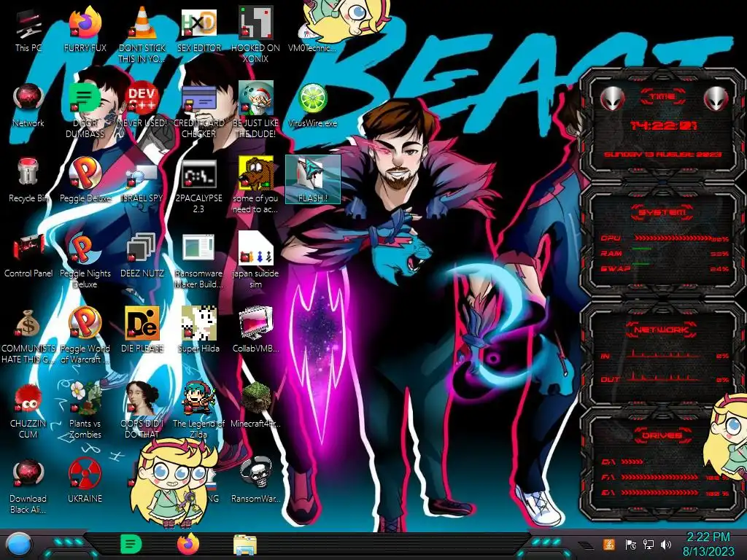
Task: Launch Firefox from the taskbar
Action: click(188, 544)
